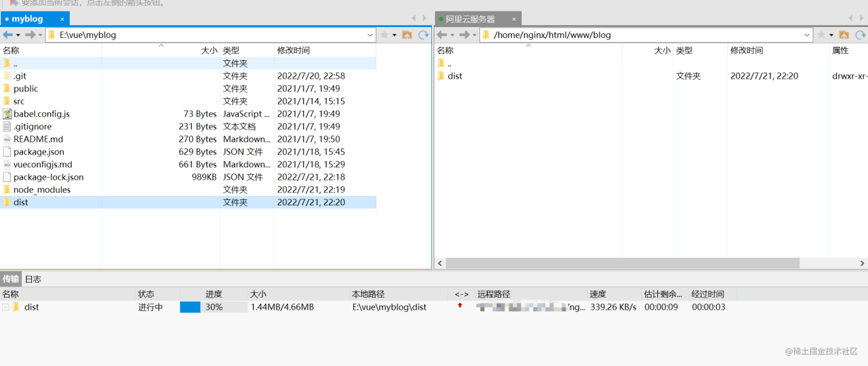
Task: Go back in the local myblog pane
Action: pyautogui.click(x=8, y=35)
